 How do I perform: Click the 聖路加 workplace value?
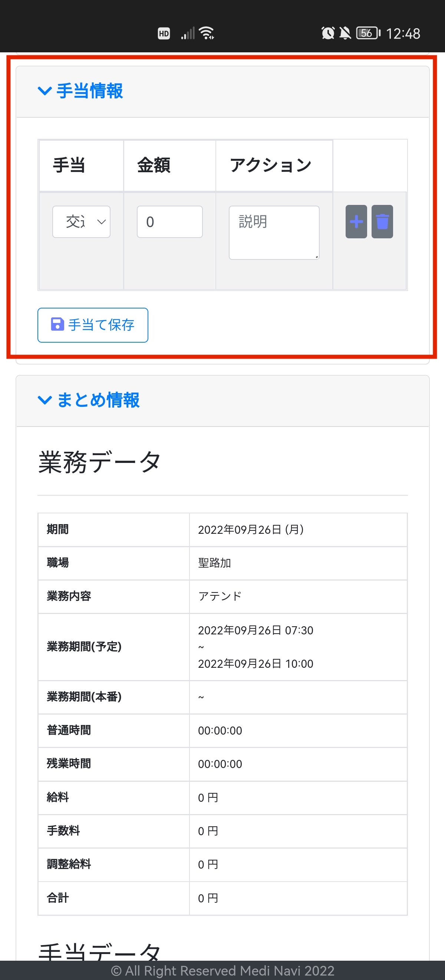click(215, 563)
